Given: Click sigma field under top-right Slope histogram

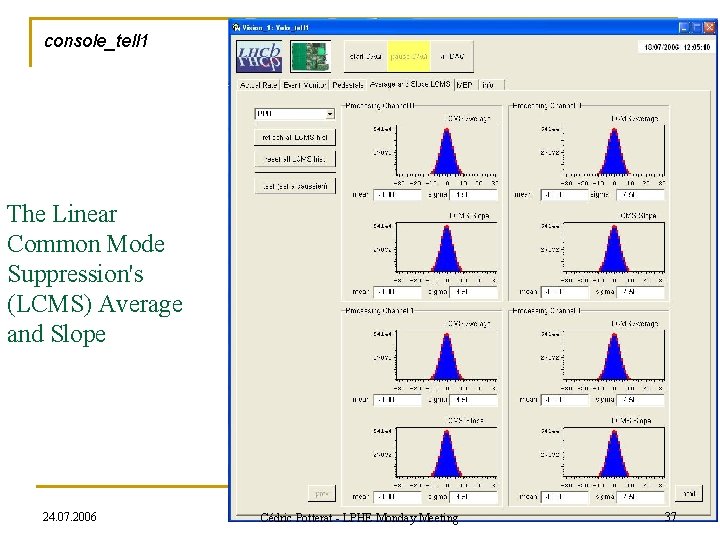Looking at the screenshot, I should (641, 292).
